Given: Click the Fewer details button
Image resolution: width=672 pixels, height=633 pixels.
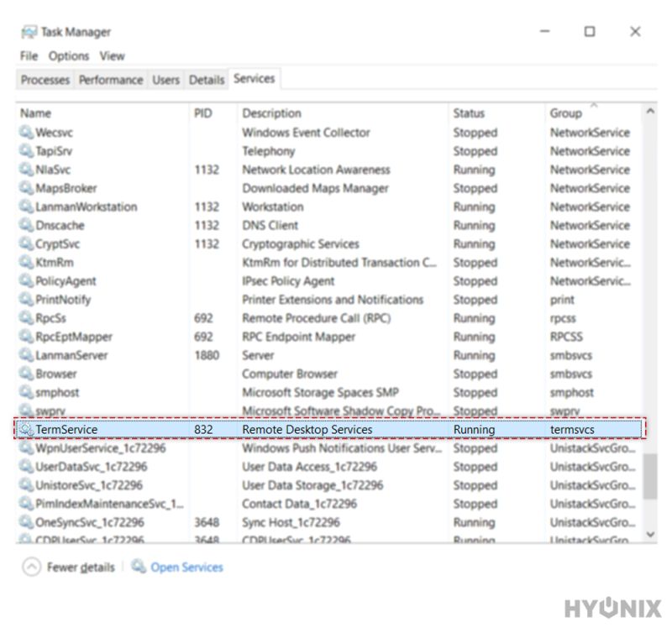Looking at the screenshot, I should point(81,568).
